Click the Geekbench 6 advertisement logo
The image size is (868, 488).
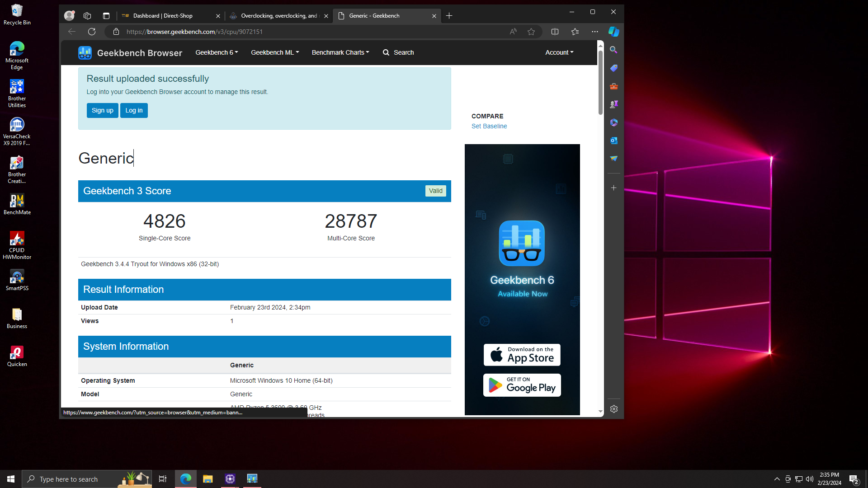(522, 243)
